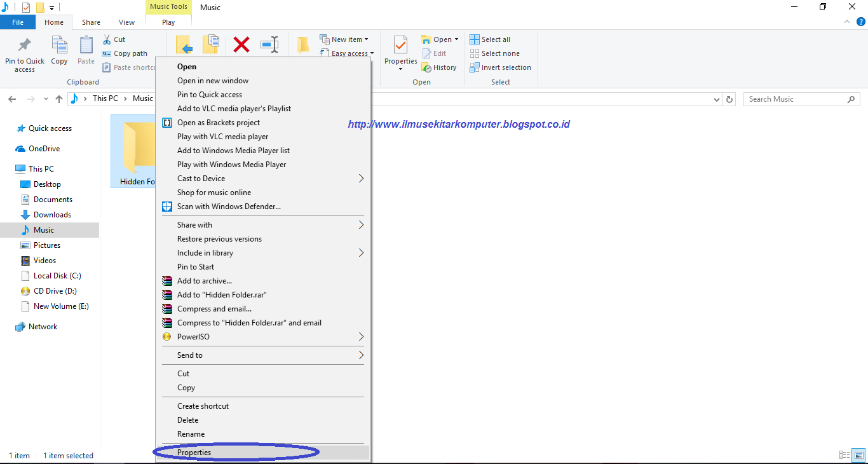Viewport: 868px width, 464px height.
Task: Choose Rename in context menu
Action: point(262,434)
